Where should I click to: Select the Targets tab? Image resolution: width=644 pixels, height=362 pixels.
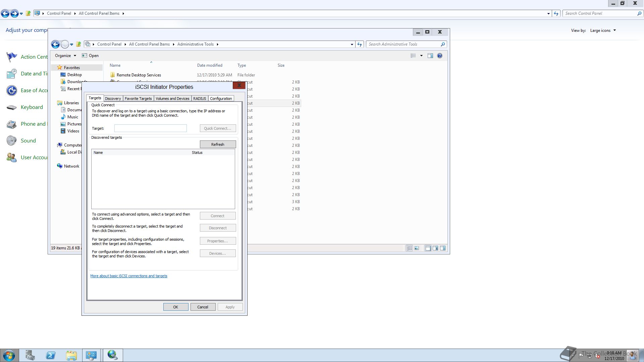pyautogui.click(x=95, y=98)
